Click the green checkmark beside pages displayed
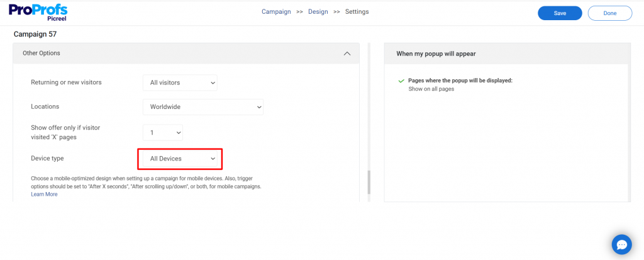The height and width of the screenshot is (260, 644). point(401,81)
